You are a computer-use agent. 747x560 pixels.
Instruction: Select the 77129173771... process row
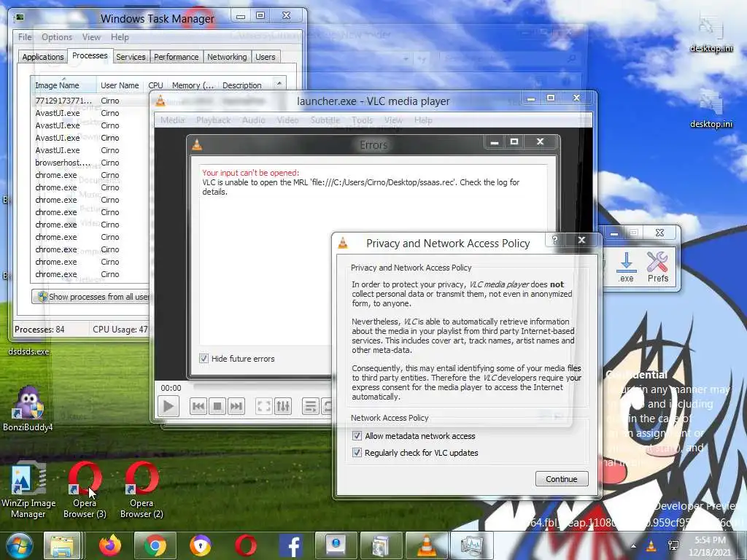pos(90,101)
